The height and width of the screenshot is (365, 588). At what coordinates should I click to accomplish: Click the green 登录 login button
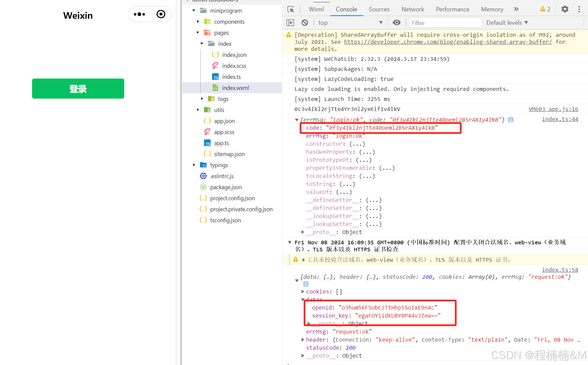pos(78,89)
